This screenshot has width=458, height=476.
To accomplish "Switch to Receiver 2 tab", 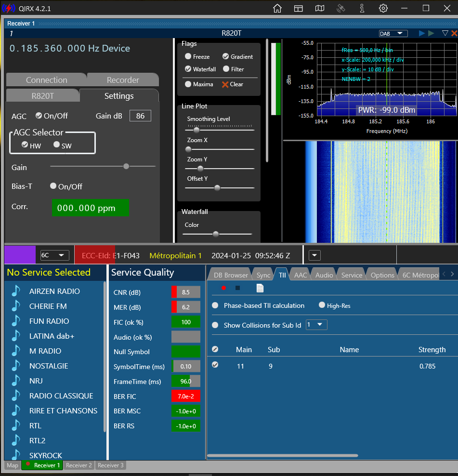I will pyautogui.click(x=79, y=465).
